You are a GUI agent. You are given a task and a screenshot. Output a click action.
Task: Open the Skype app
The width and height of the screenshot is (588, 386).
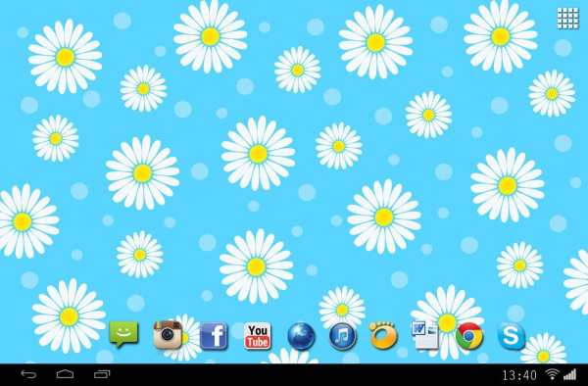point(512,336)
